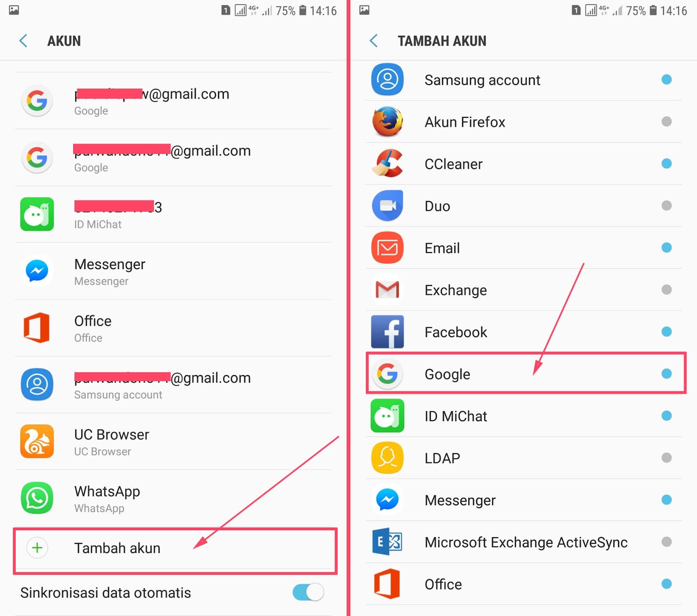The image size is (697, 616).
Task: Tap the Facebook logo icon
Action: [x=387, y=332]
